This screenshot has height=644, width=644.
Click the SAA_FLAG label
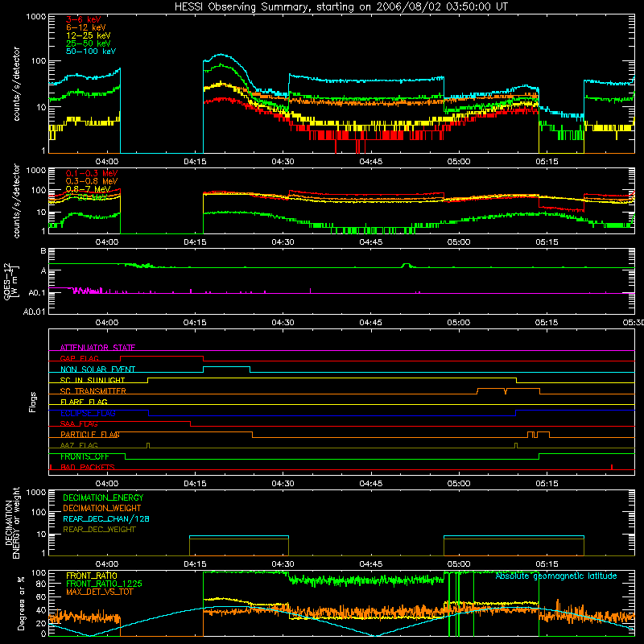pos(79,423)
